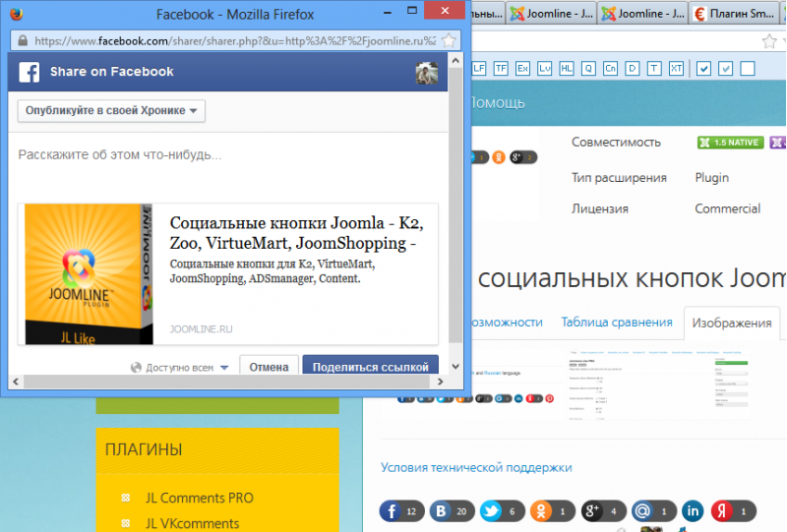The image size is (787, 532).
Task: Click the Cn toolbar icon
Action: (x=610, y=69)
